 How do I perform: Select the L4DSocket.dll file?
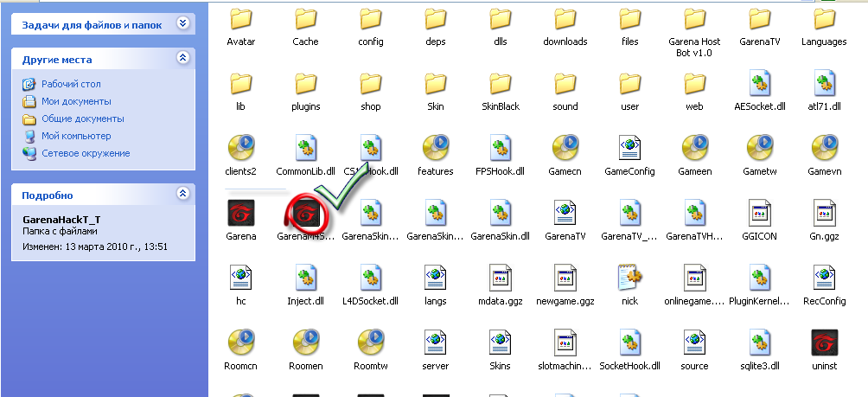(x=371, y=278)
